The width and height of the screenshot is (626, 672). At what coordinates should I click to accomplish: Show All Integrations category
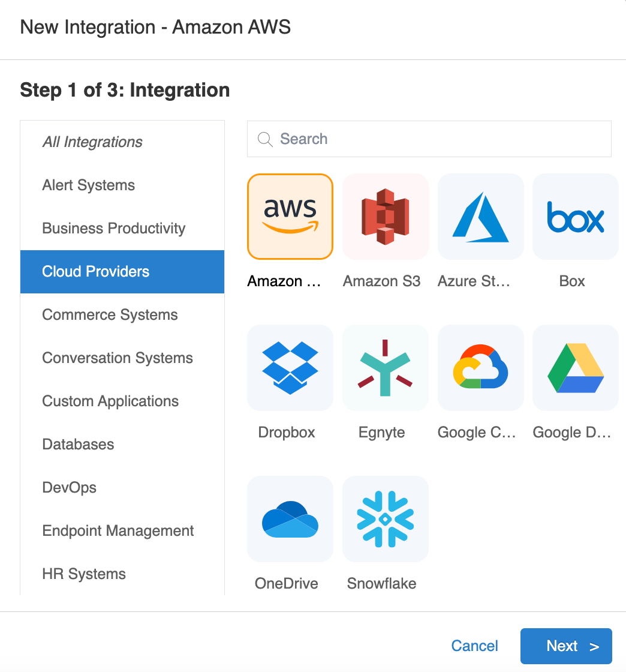point(92,142)
